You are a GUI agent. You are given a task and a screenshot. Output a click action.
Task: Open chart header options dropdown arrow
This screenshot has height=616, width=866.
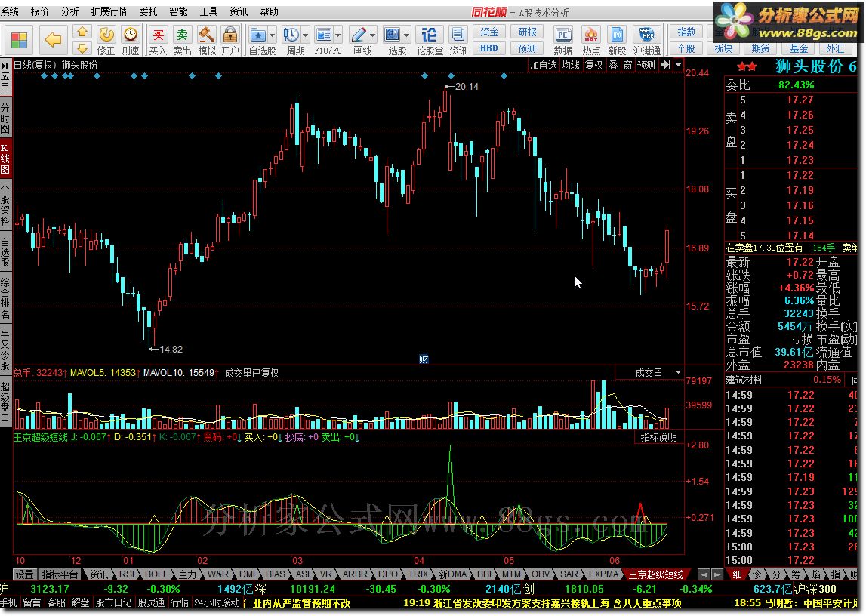coord(678,65)
